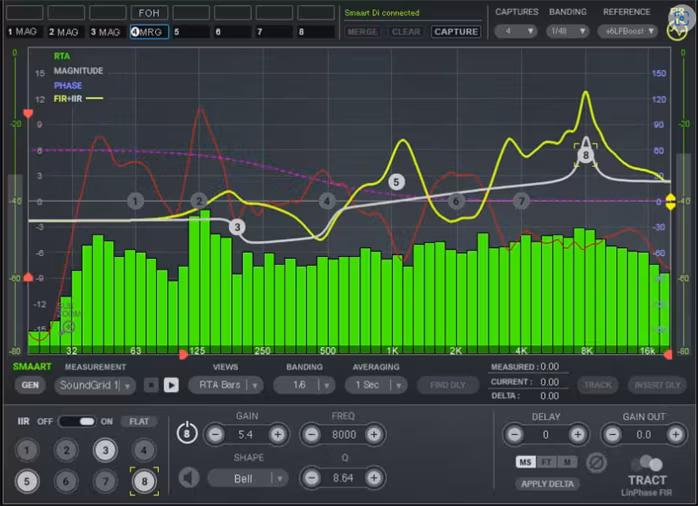This screenshot has width=698, height=506.
Task: Click the APPLY DELTA button
Action: click(x=547, y=484)
